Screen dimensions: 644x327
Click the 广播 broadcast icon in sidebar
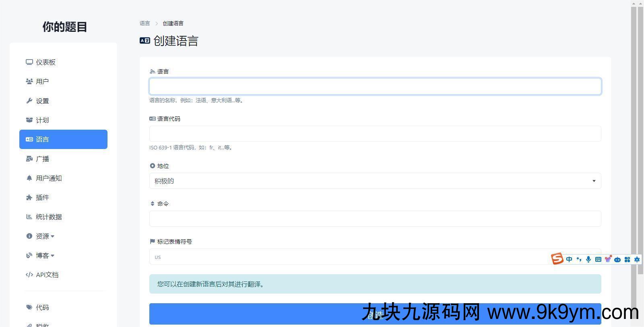tap(29, 159)
